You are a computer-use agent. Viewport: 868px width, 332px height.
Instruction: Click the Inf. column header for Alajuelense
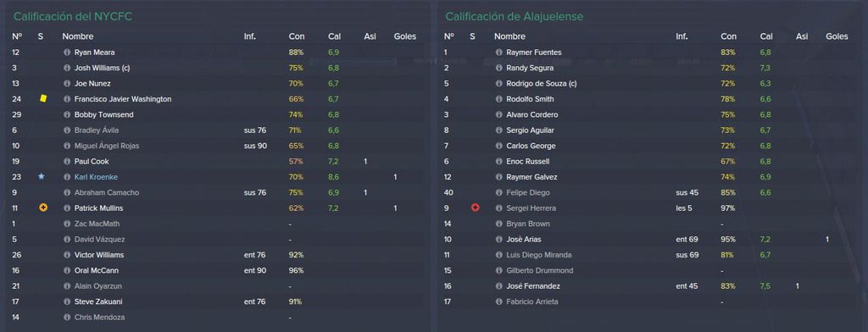point(682,36)
